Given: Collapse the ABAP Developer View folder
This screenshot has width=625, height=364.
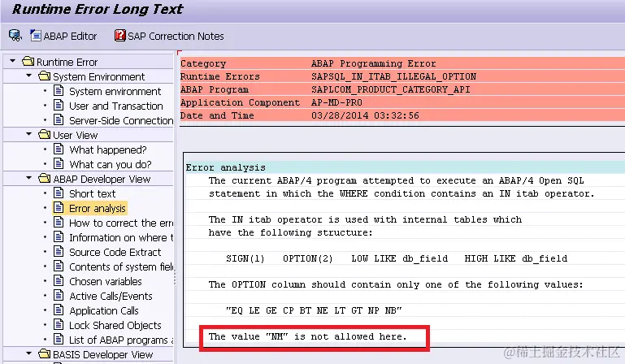Looking at the screenshot, I should point(28,178).
